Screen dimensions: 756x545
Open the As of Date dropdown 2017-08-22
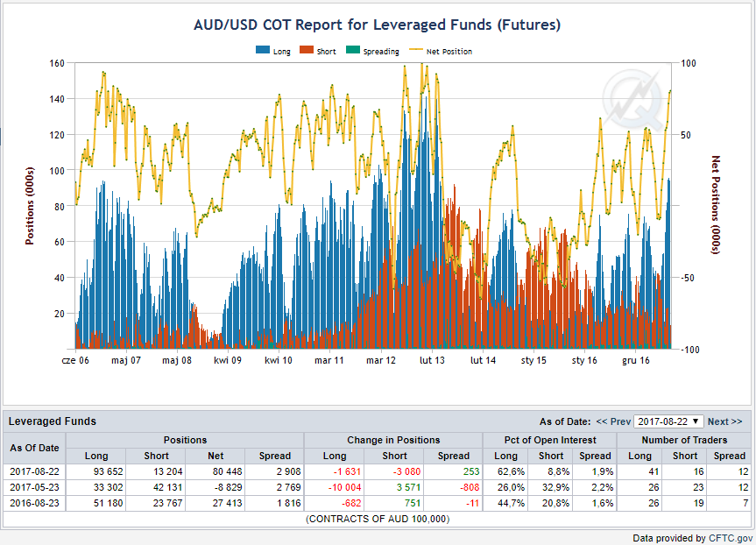[x=668, y=421]
